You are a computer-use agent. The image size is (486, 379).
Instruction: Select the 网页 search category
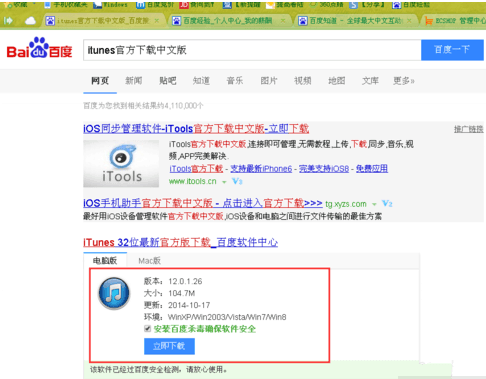click(100, 81)
